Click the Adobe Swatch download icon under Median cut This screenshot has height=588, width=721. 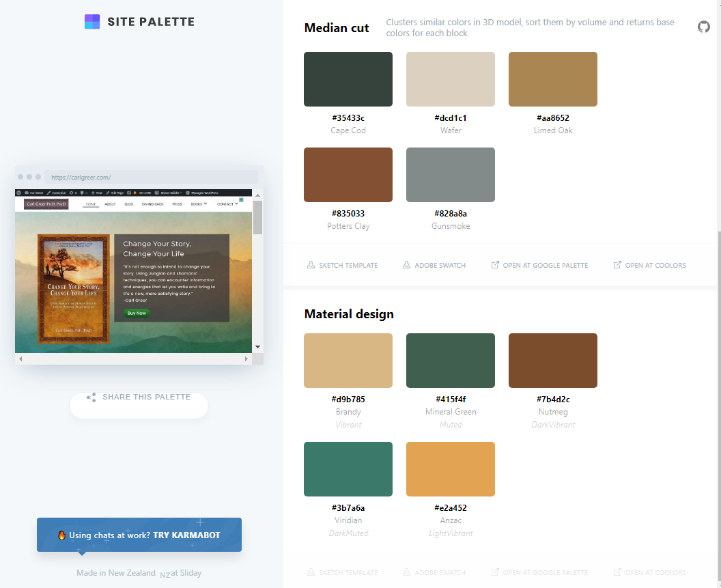406,265
